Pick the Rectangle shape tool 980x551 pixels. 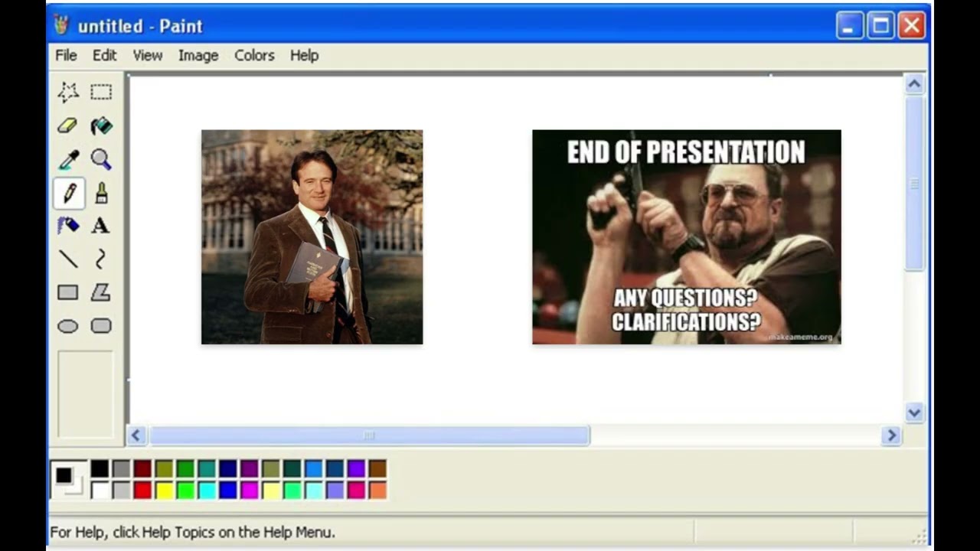click(x=68, y=292)
